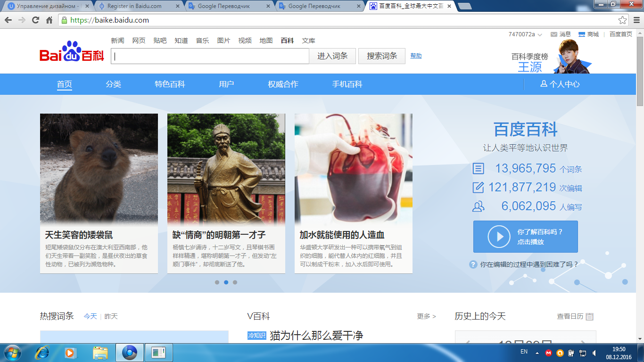The width and height of the screenshot is (644, 362).
Task: Open the 用户 navigation menu
Action: click(227, 84)
